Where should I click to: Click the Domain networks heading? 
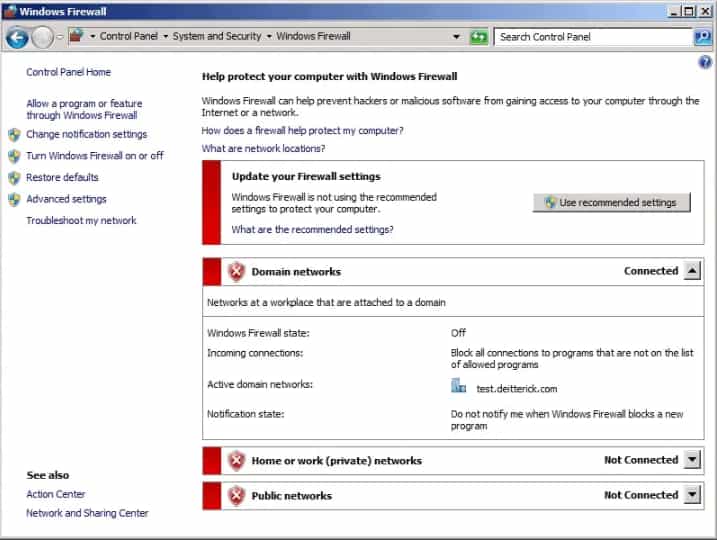296,272
